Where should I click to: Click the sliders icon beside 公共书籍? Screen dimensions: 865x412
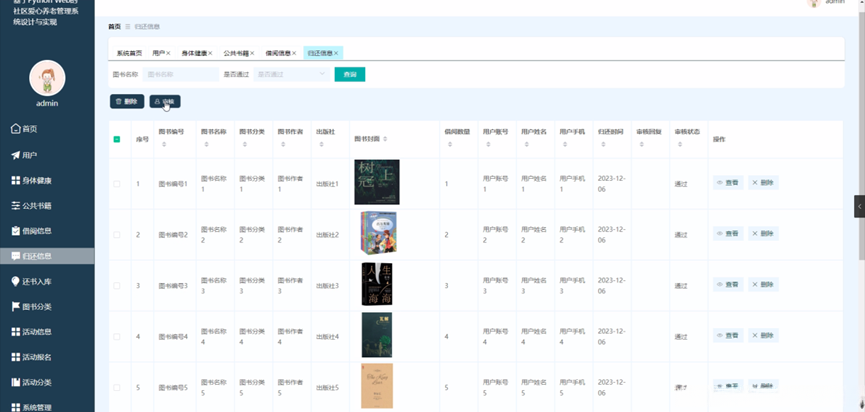click(x=15, y=206)
